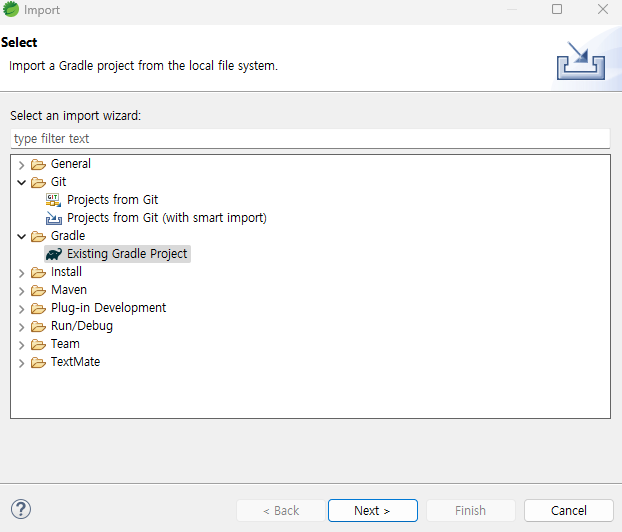Select the 'Team' label
Screen dimensions: 622x532
point(65,344)
